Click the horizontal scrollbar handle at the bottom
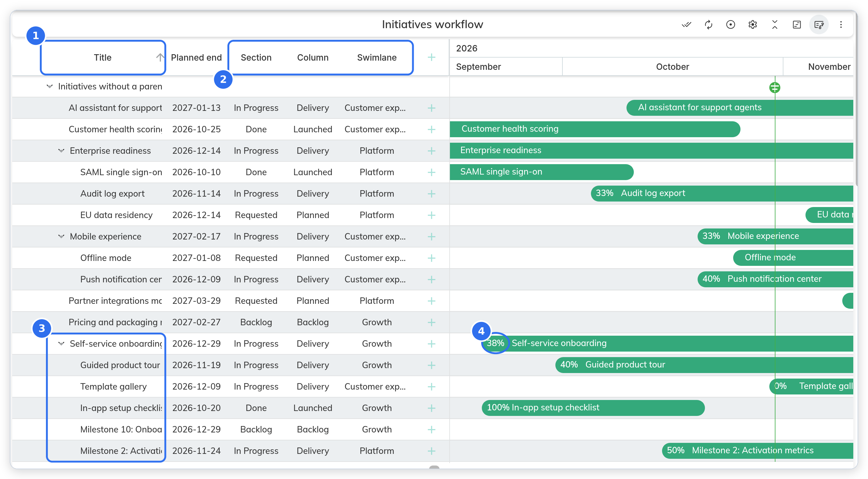 pos(434,467)
